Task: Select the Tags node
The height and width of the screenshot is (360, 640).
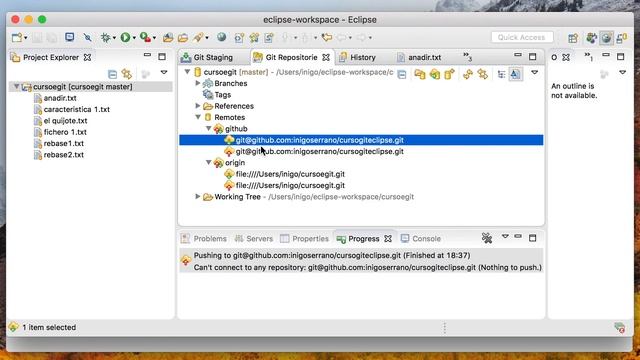Action: coord(222,95)
